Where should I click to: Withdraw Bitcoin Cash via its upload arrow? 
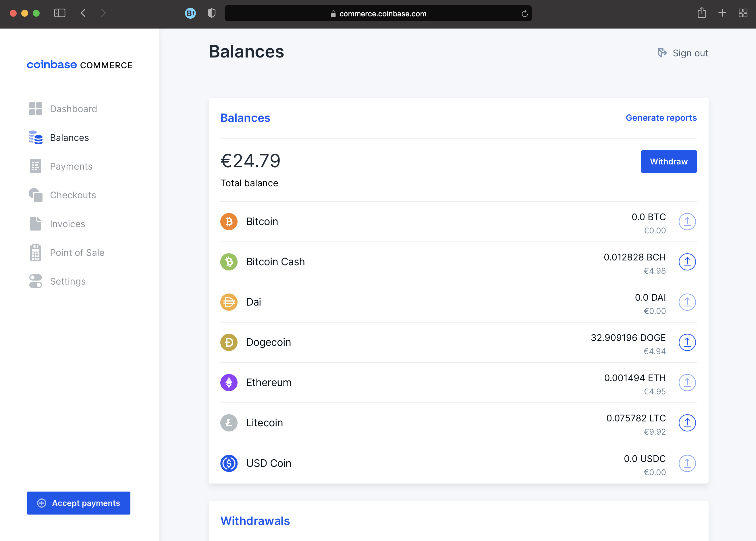coord(687,262)
